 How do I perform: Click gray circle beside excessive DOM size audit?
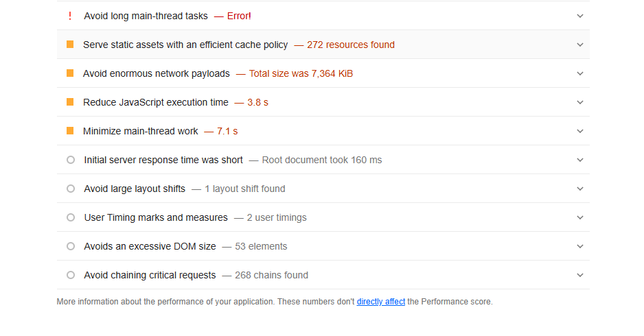point(70,246)
